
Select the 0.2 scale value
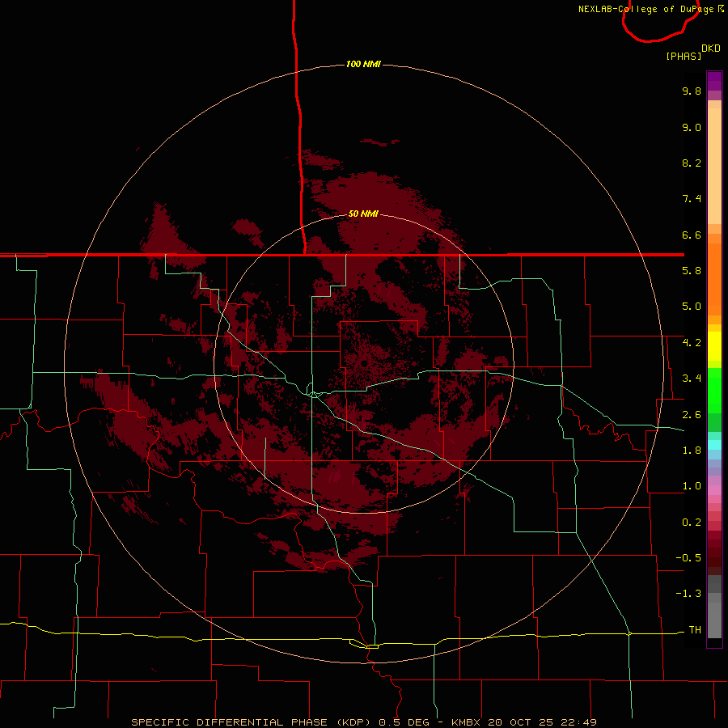pos(692,523)
